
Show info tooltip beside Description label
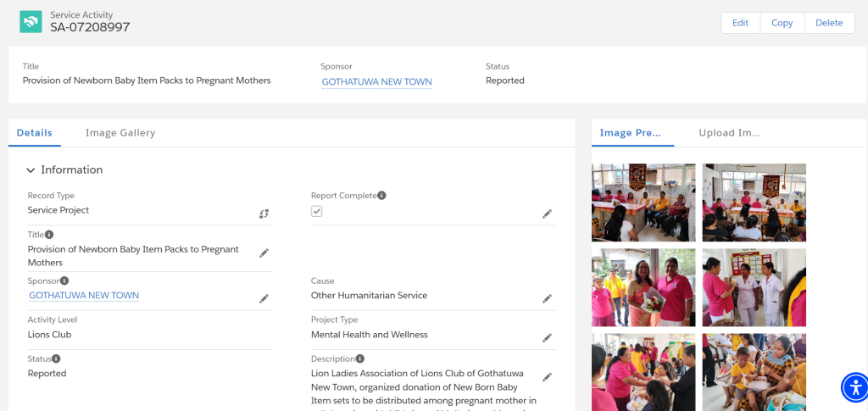click(x=359, y=358)
